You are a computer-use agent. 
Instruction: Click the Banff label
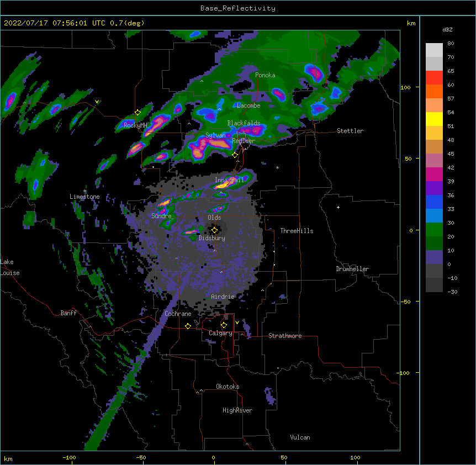[x=68, y=313]
